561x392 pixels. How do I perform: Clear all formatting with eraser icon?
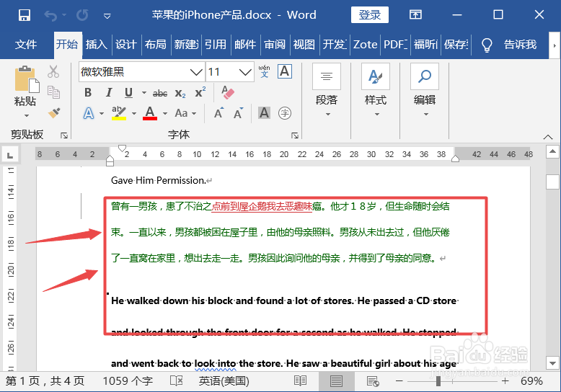tap(228, 92)
